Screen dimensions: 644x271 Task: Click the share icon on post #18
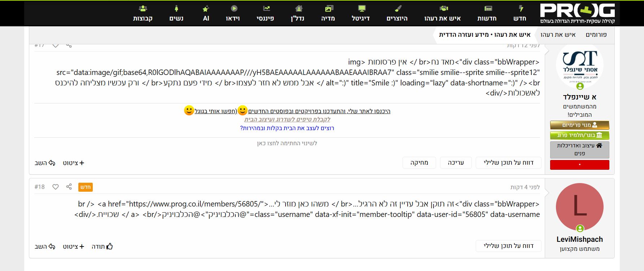[69, 187]
